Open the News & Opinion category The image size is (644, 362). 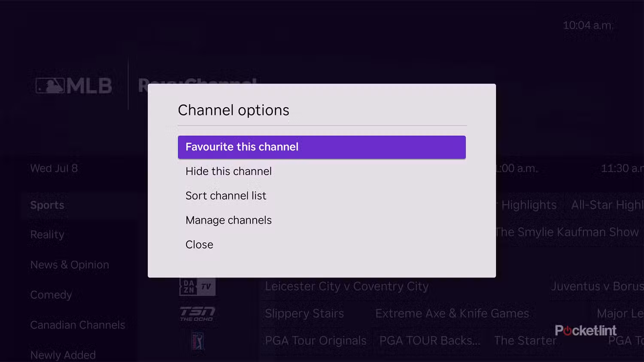pos(70,265)
